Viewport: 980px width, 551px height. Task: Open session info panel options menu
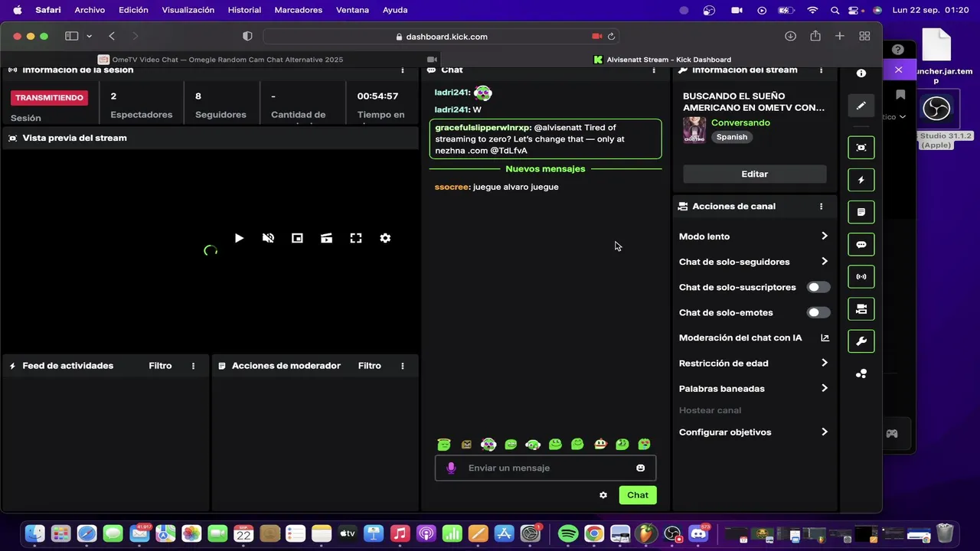[x=403, y=70]
